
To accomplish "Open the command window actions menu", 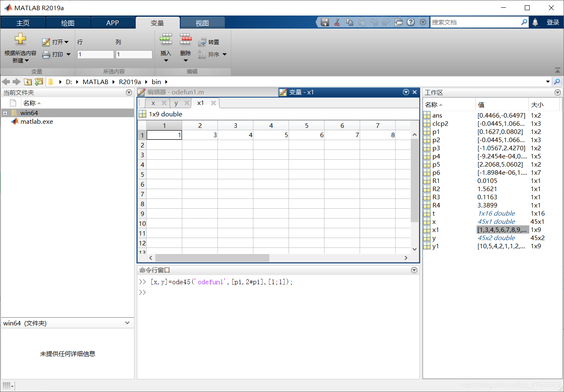I will coord(414,270).
